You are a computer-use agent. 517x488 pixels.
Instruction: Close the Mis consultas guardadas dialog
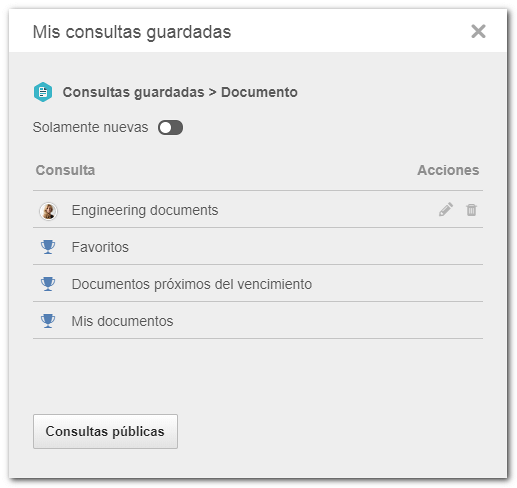(478, 31)
